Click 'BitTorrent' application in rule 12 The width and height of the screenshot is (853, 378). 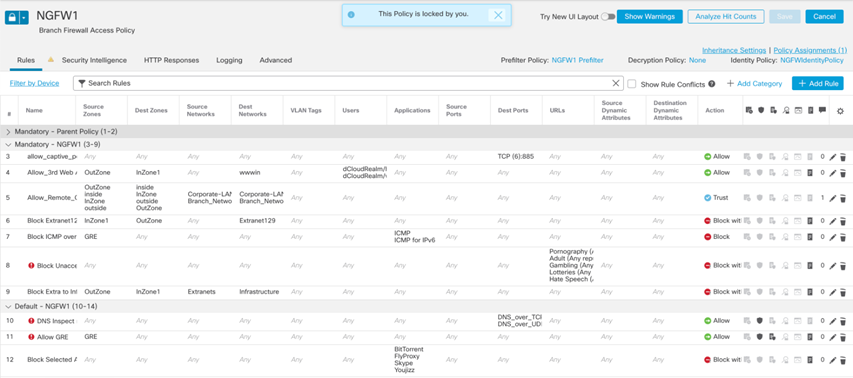tap(409, 349)
